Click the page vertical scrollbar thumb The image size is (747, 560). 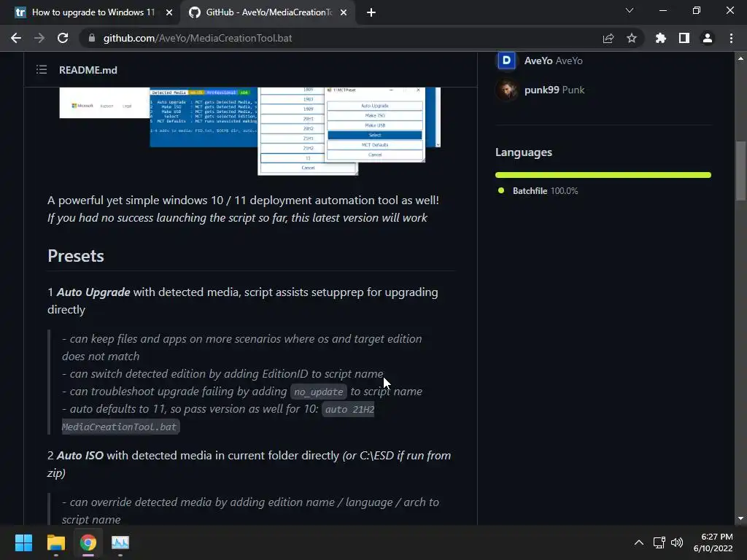pyautogui.click(x=740, y=171)
